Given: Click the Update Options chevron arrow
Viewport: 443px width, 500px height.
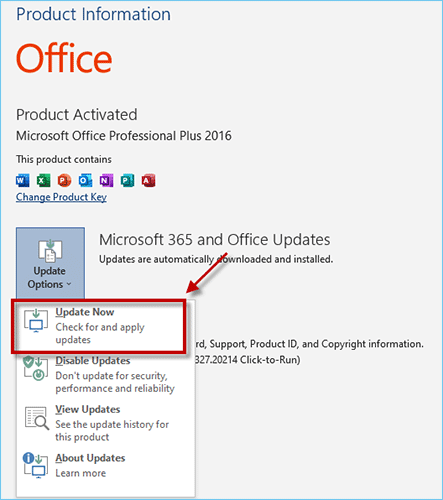Looking at the screenshot, I should [69, 284].
